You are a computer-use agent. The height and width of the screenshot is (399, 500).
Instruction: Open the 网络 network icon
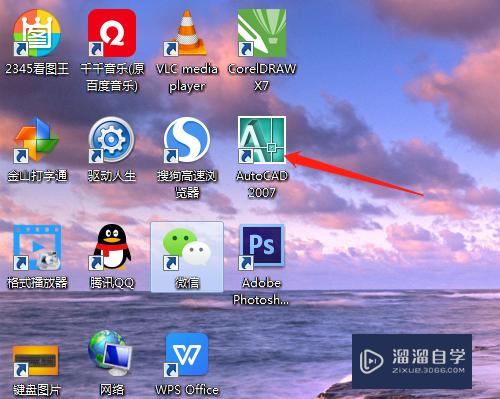click(111, 353)
